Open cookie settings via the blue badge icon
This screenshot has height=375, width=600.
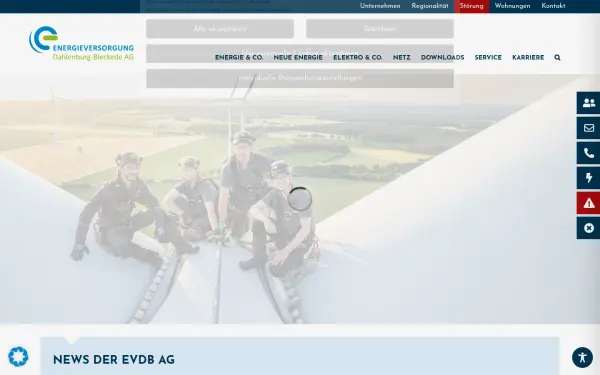pos(18,357)
